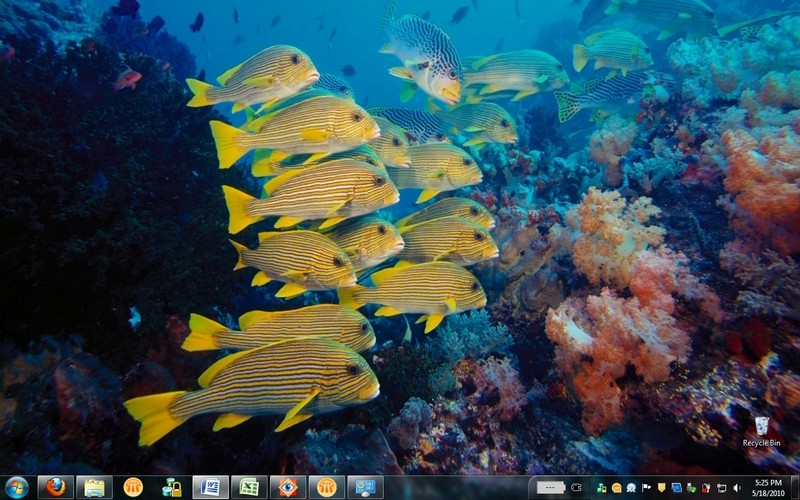
Task: Open the green network-lock tray icon
Action: pos(602,488)
